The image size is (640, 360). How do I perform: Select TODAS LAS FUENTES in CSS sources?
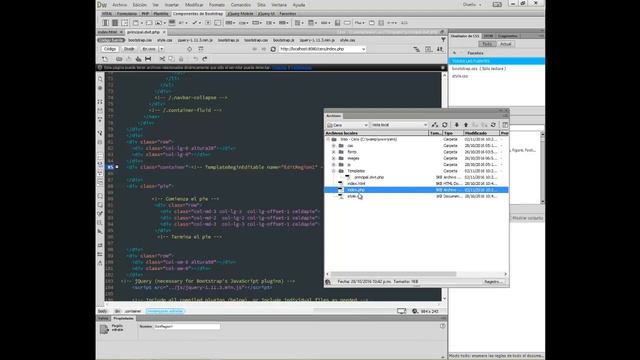click(496, 61)
